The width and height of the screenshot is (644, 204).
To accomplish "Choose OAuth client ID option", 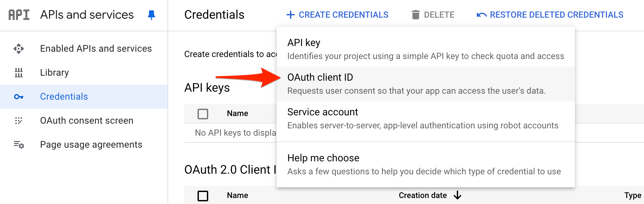I will click(426, 84).
